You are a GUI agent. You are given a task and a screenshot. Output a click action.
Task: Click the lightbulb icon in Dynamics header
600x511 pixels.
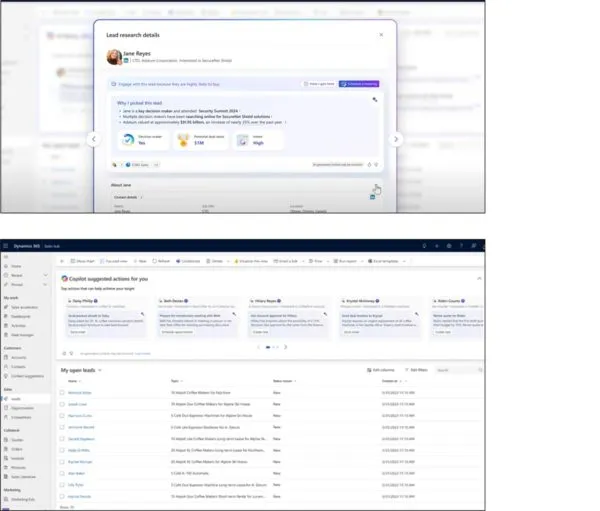click(424, 246)
